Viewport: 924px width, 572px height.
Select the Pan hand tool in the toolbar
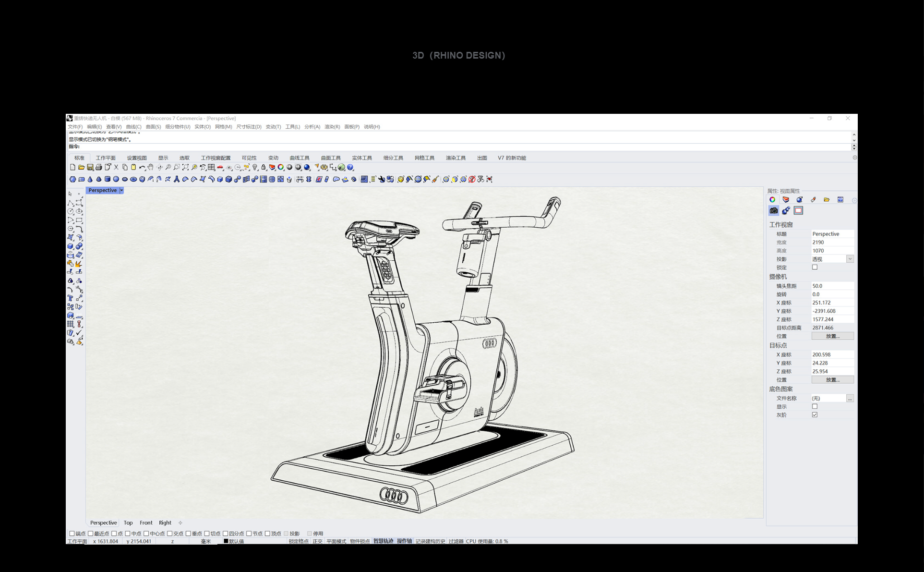[x=150, y=168]
